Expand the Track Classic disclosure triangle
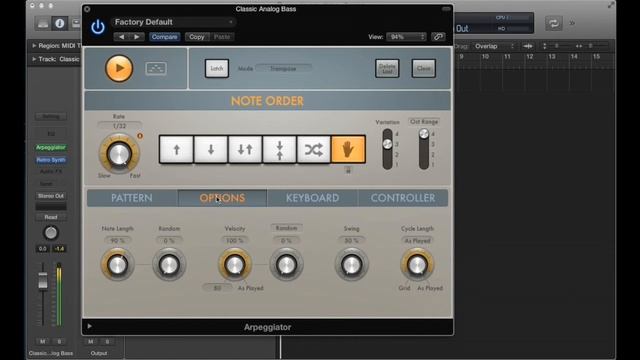Viewport: 640px width, 360px height. point(34,59)
